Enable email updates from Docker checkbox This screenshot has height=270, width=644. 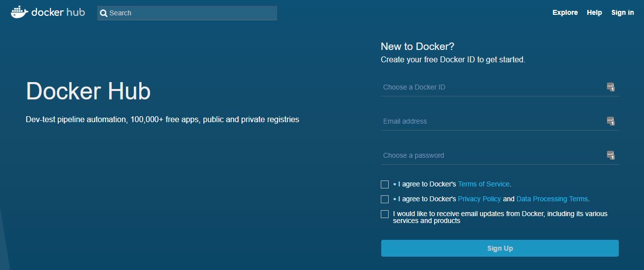coord(385,214)
